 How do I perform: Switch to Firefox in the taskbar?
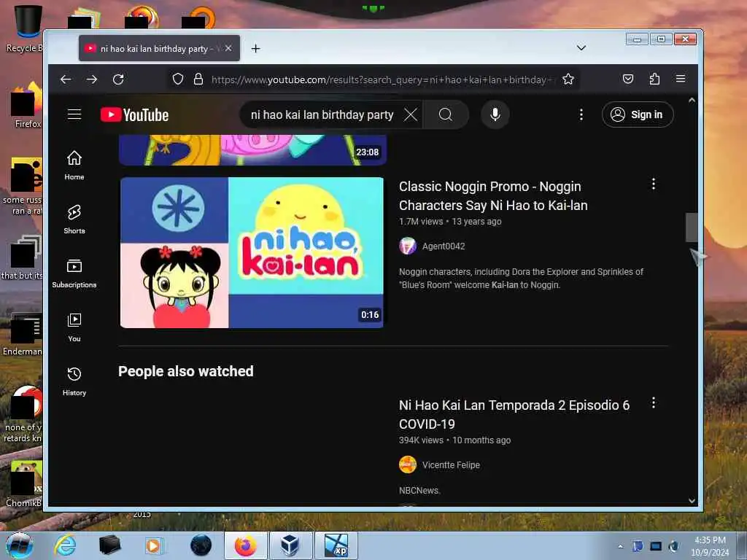245,545
